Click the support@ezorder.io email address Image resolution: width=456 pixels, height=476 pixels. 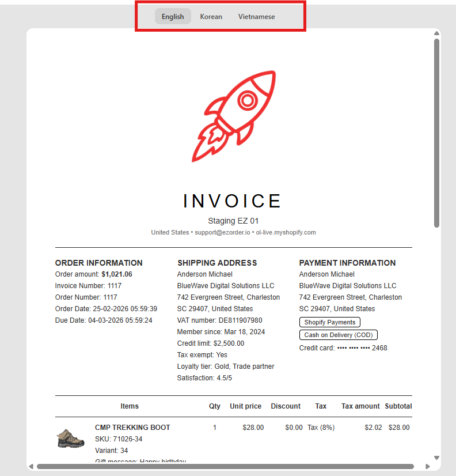tap(222, 232)
